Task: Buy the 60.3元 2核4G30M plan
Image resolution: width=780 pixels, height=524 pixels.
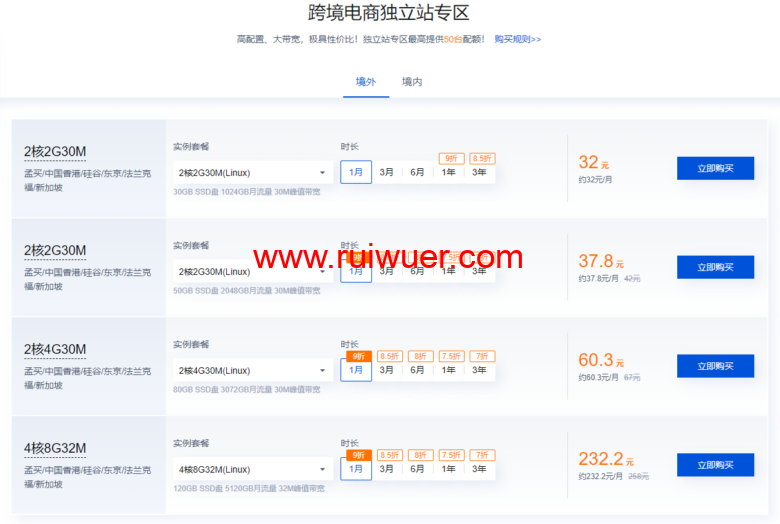Action: (x=715, y=366)
